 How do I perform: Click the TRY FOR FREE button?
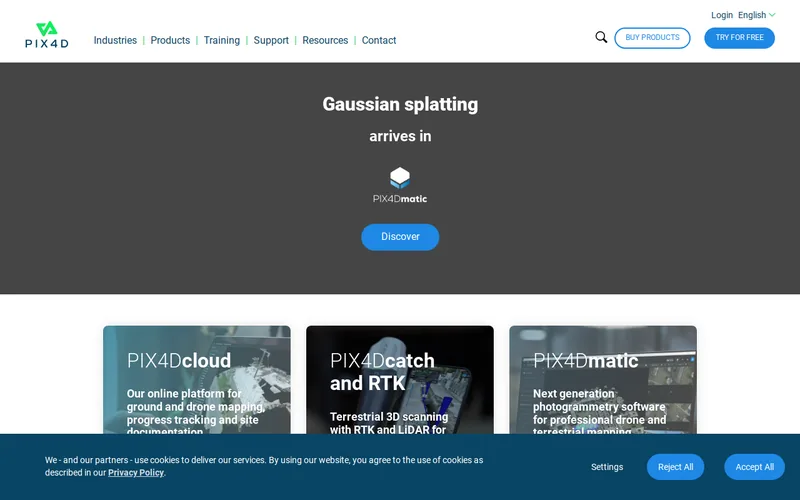(739, 38)
